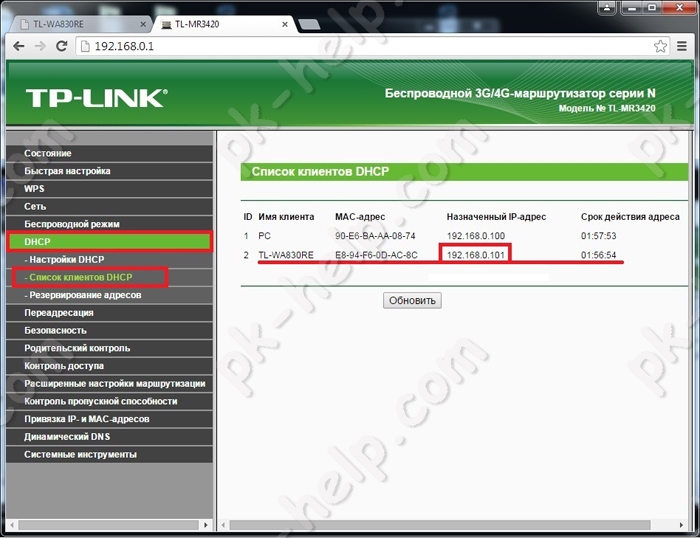This screenshot has height=538, width=700.
Task: Click MAC address 90-E6-BA-AA-08-74
Action: coord(375,236)
